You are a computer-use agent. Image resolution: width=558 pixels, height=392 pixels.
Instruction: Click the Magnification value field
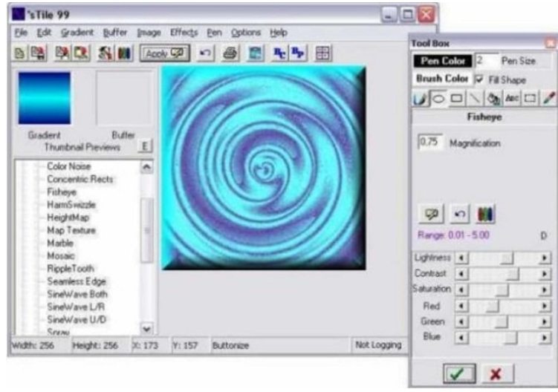point(428,143)
